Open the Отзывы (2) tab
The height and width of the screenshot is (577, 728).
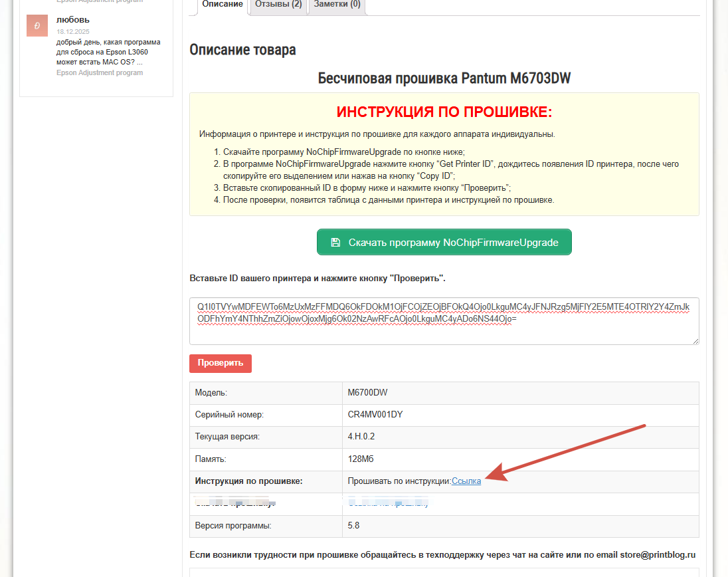[278, 5]
